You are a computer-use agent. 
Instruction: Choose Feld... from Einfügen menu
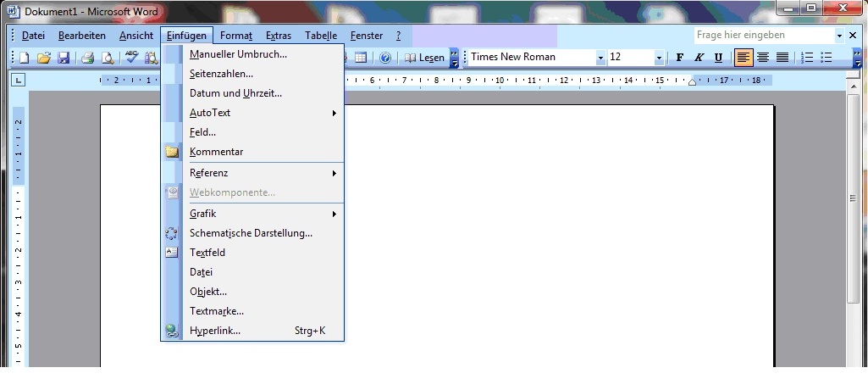[x=252, y=132]
